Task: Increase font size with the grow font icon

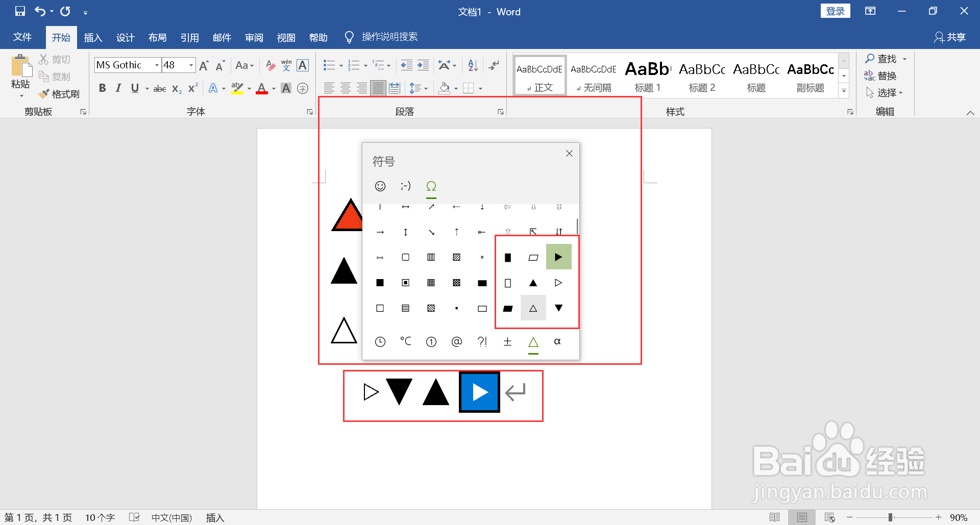Action: pos(204,65)
